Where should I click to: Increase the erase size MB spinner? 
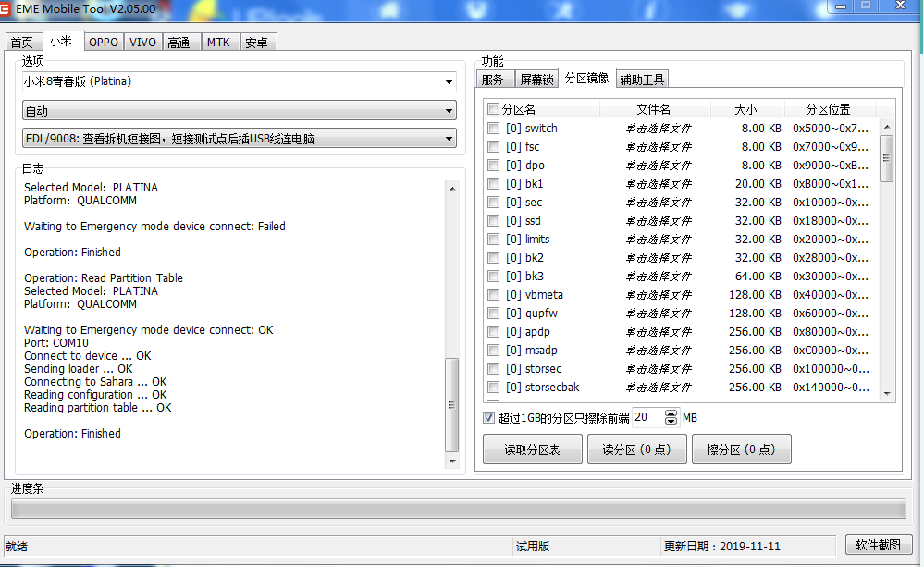point(671,413)
